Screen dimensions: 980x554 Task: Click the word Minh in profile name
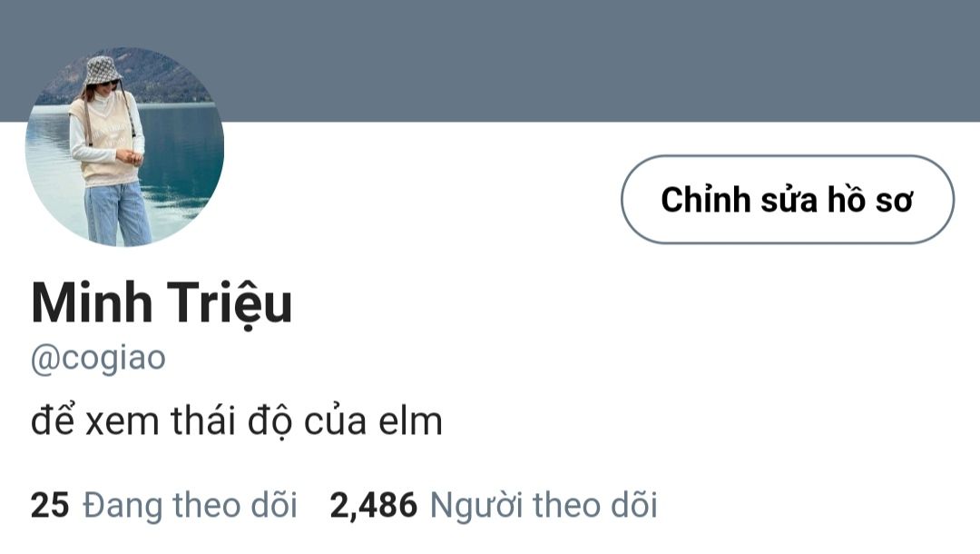pyautogui.click(x=92, y=302)
